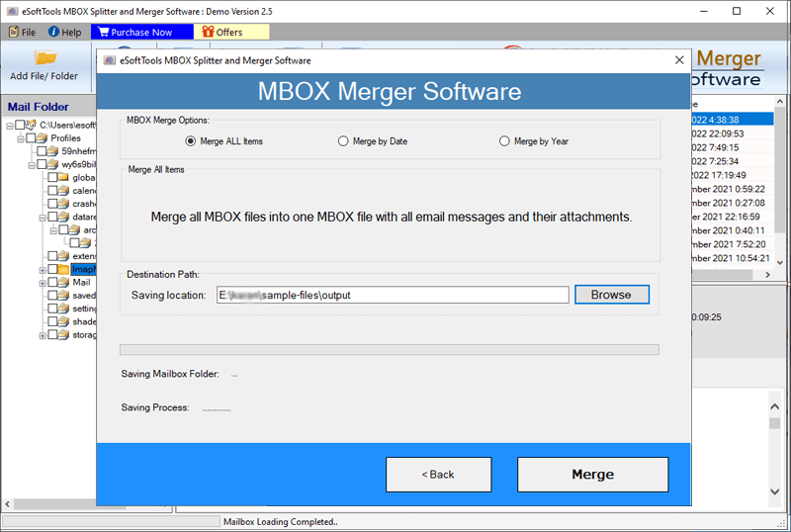Click the merge progress bar

(x=390, y=350)
